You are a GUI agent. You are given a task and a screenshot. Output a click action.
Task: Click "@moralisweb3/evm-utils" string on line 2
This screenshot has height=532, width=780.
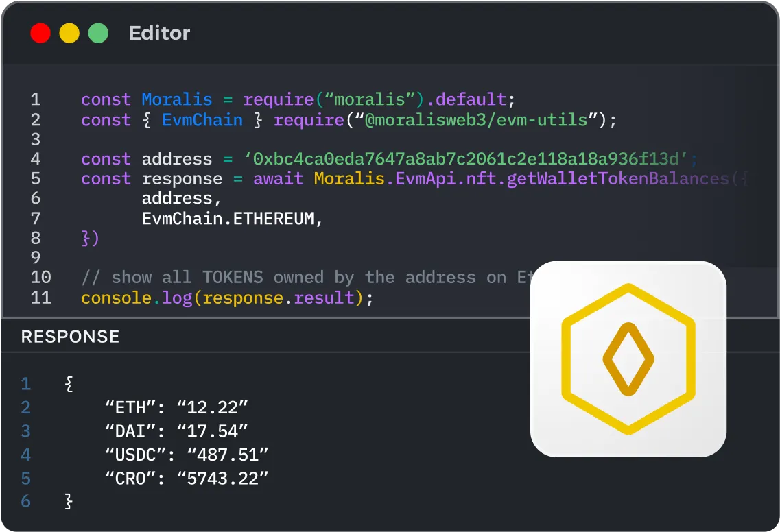pyautogui.click(x=476, y=120)
